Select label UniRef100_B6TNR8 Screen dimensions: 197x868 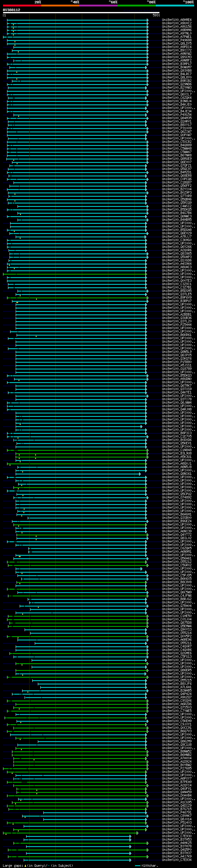point(177,155)
